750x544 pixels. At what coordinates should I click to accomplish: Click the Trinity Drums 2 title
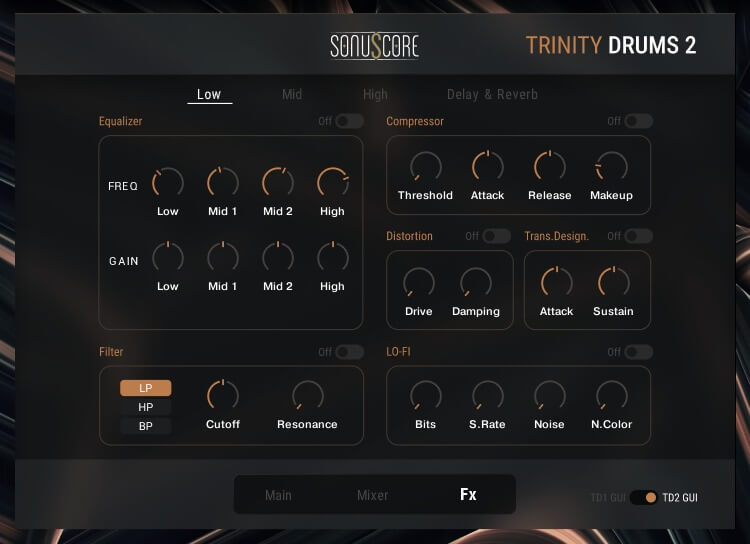pyautogui.click(x=611, y=45)
